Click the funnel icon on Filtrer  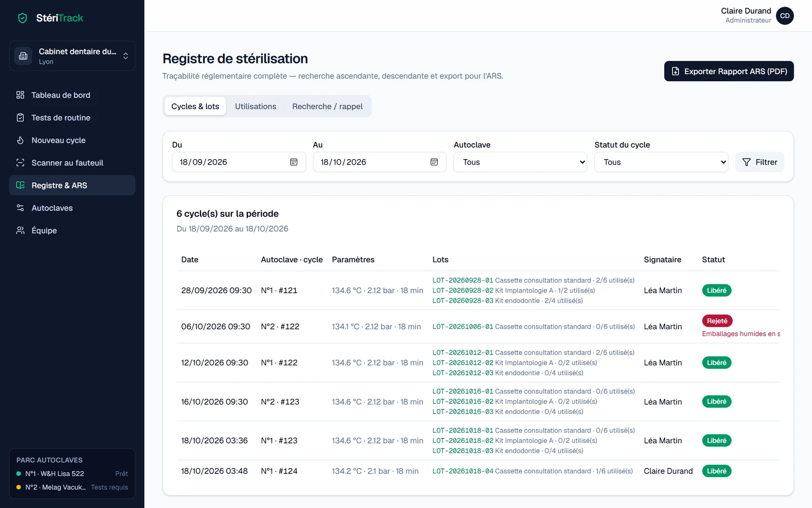coord(747,162)
